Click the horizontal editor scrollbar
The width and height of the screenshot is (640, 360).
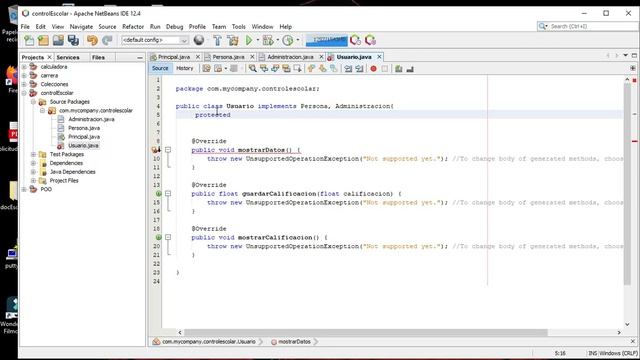point(365,333)
